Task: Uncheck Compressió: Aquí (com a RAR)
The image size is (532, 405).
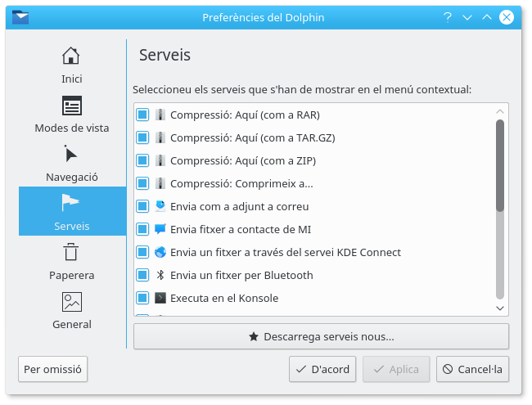Action: (x=142, y=115)
